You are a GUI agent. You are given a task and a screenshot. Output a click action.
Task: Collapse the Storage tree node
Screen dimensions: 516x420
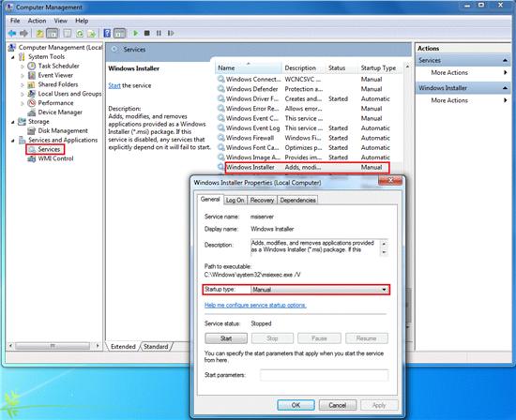point(13,122)
